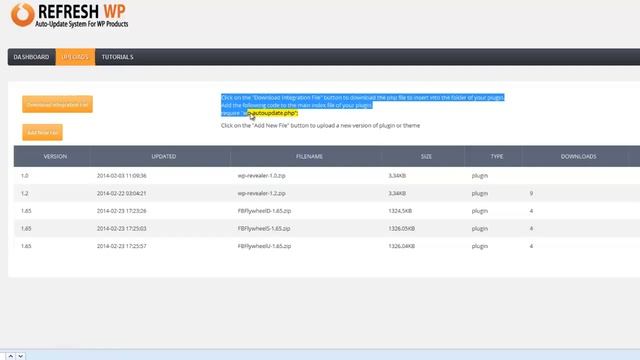
Task: Click the date 2014-02-22 03:04:21
Action: (122, 193)
